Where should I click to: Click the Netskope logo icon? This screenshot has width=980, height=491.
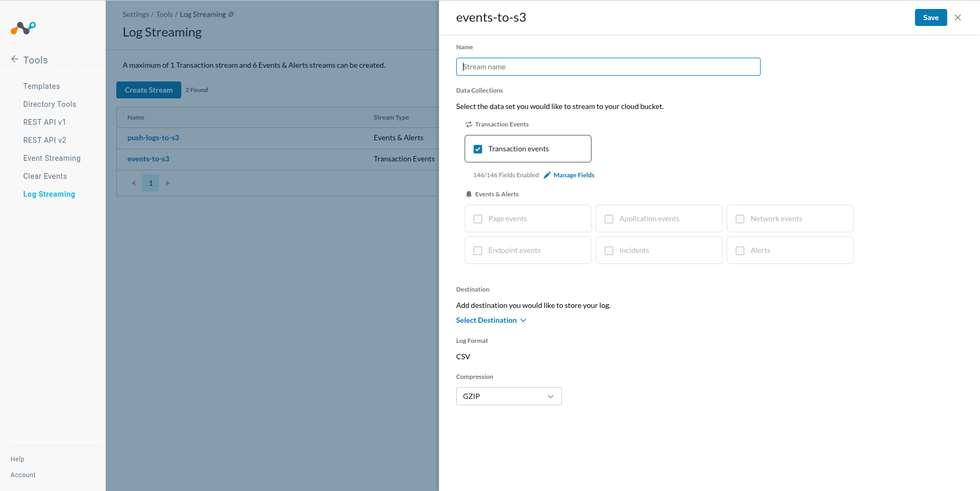pos(23,28)
